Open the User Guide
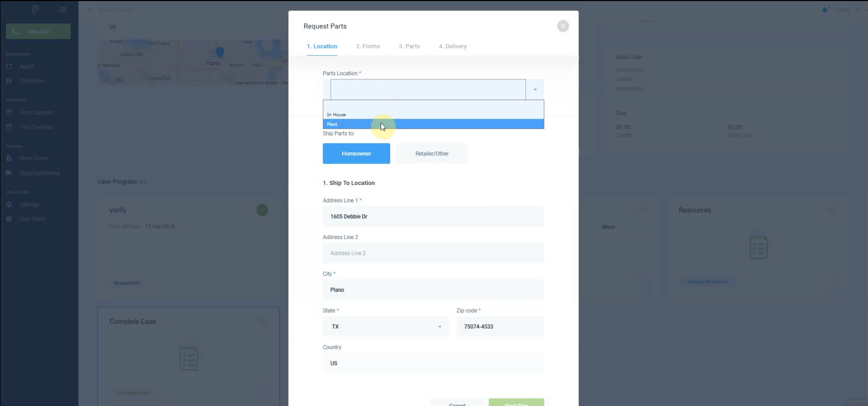 pos(32,219)
